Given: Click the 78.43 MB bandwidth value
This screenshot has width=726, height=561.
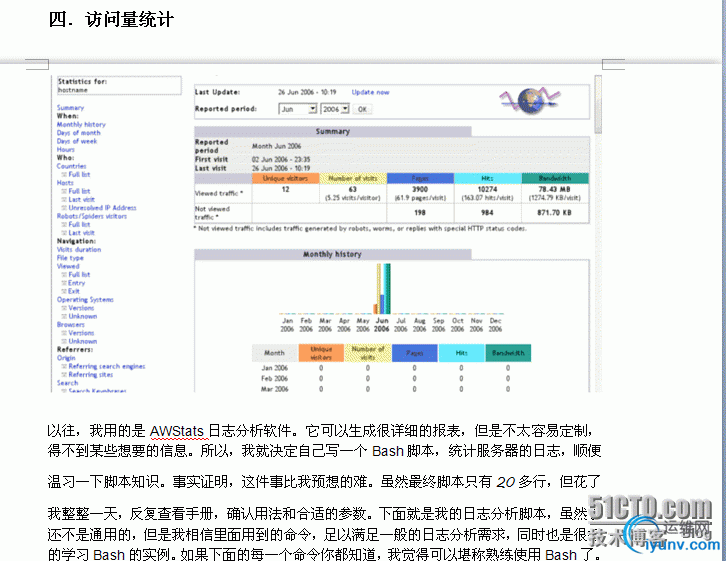Looking at the screenshot, I should pos(554,189).
